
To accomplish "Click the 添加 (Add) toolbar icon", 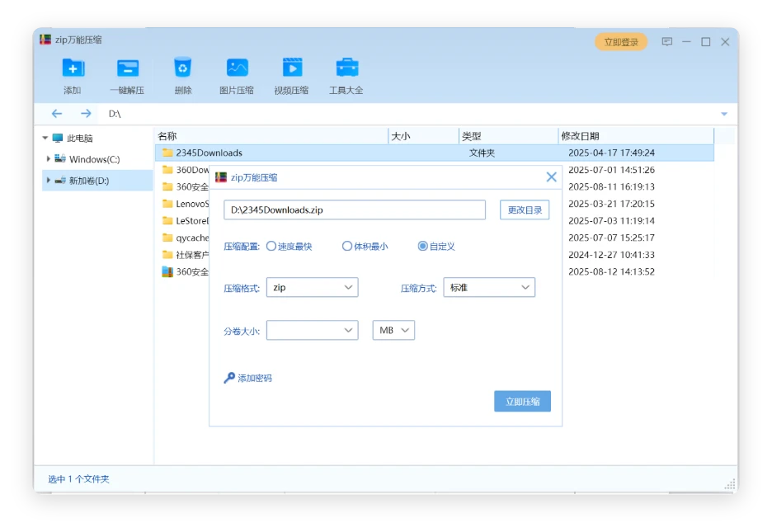I will [x=73, y=68].
